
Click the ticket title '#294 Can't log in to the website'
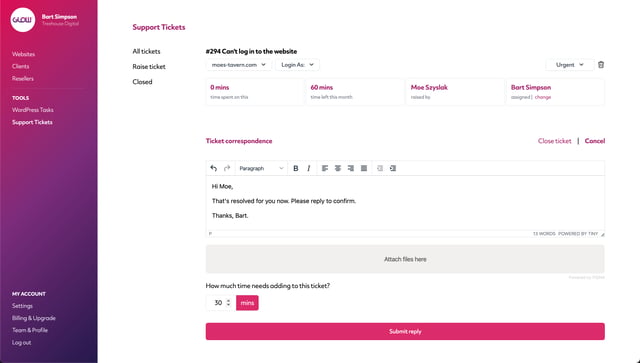[251, 51]
